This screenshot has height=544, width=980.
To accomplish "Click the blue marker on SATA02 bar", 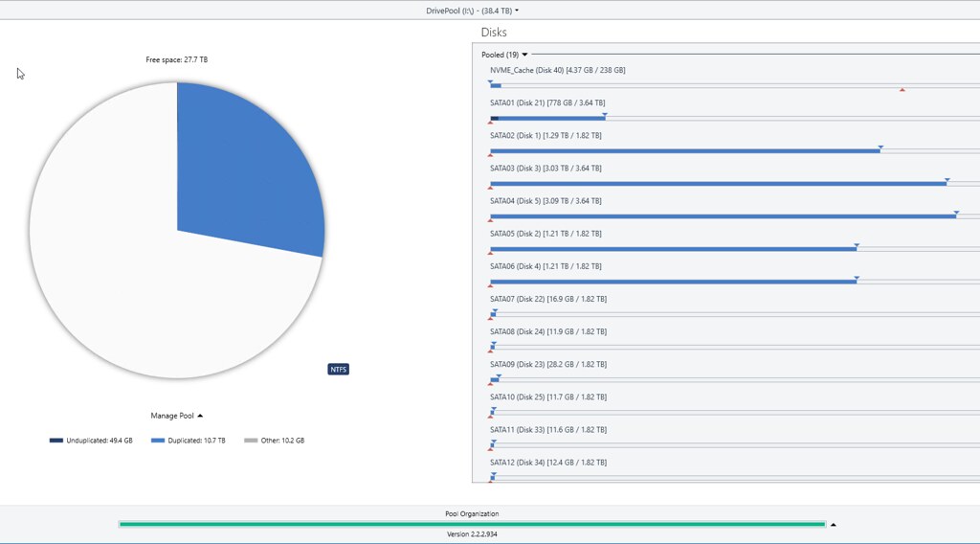I will click(x=880, y=147).
